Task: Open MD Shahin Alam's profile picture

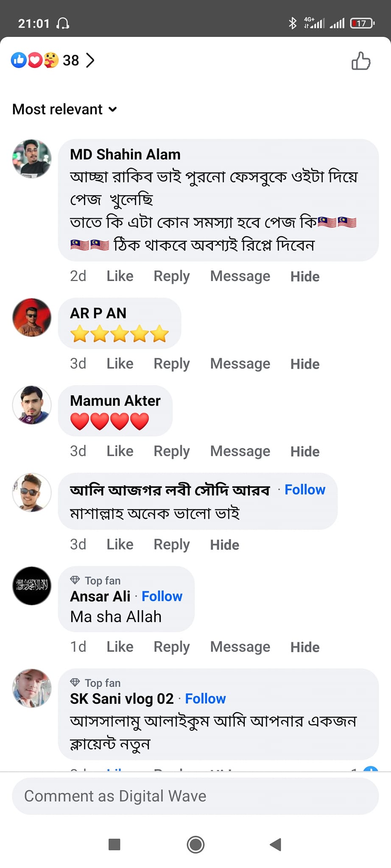Action: pos(32,158)
